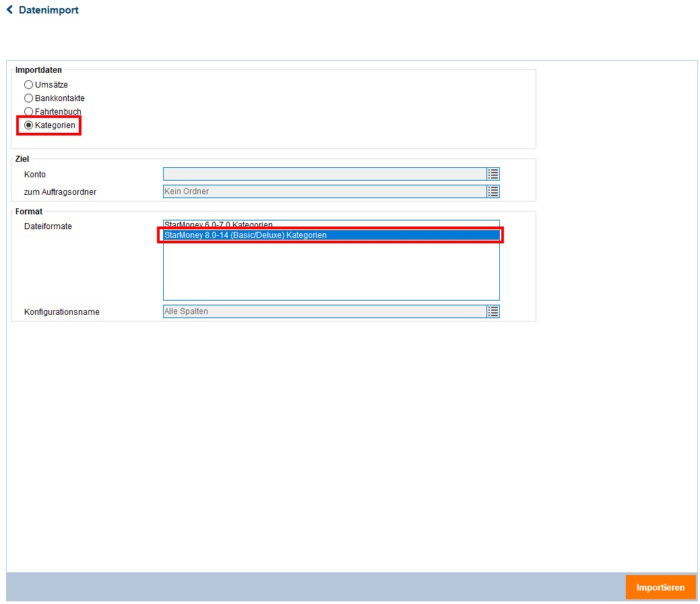The image size is (700, 604).
Task: Select the Kategorien radio button
Action: point(28,125)
